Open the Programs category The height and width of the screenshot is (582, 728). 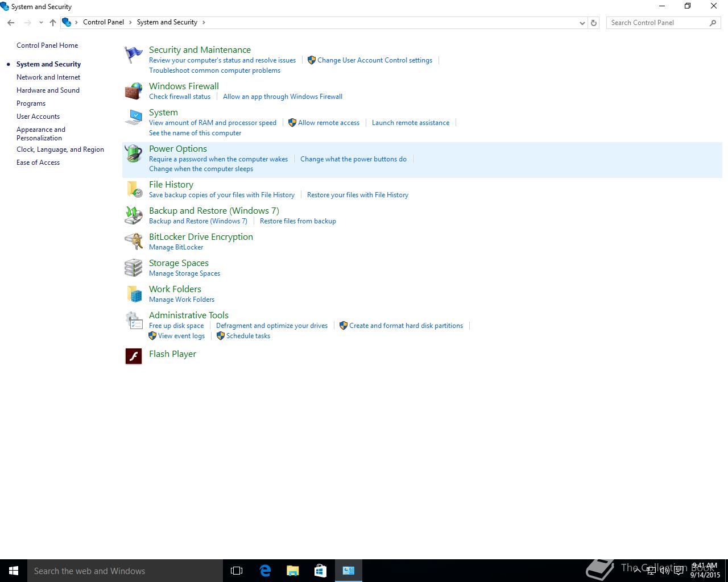tap(31, 103)
